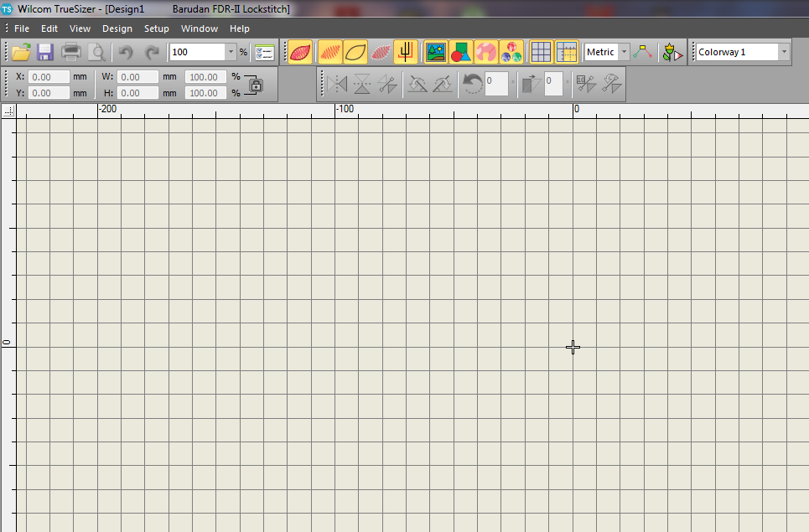The height and width of the screenshot is (532, 809).
Task: Toggle show stitches view
Action: click(x=330, y=52)
